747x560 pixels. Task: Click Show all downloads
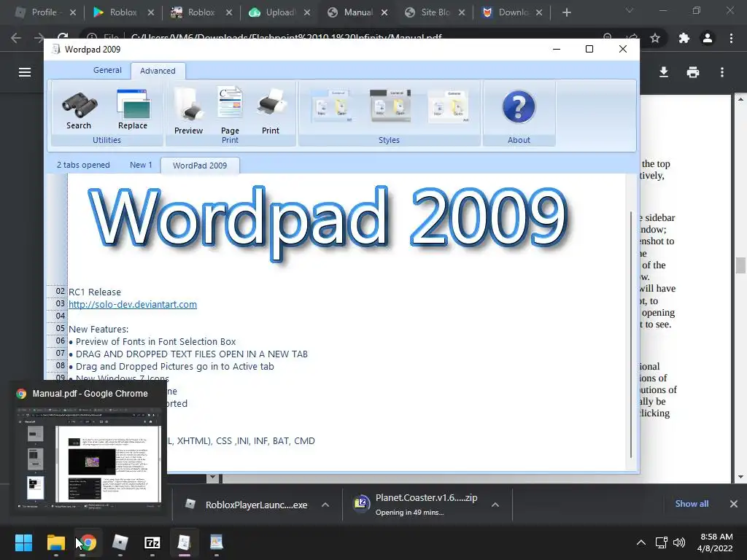coord(692,504)
